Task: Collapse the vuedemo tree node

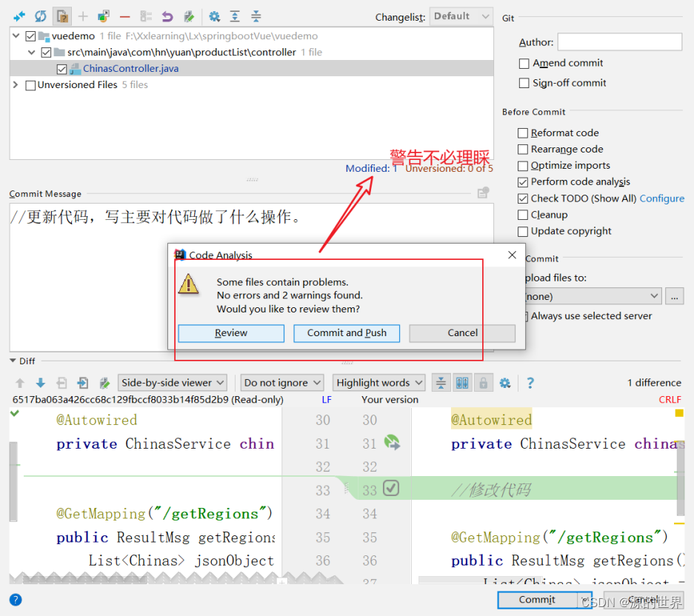Action: [x=16, y=36]
